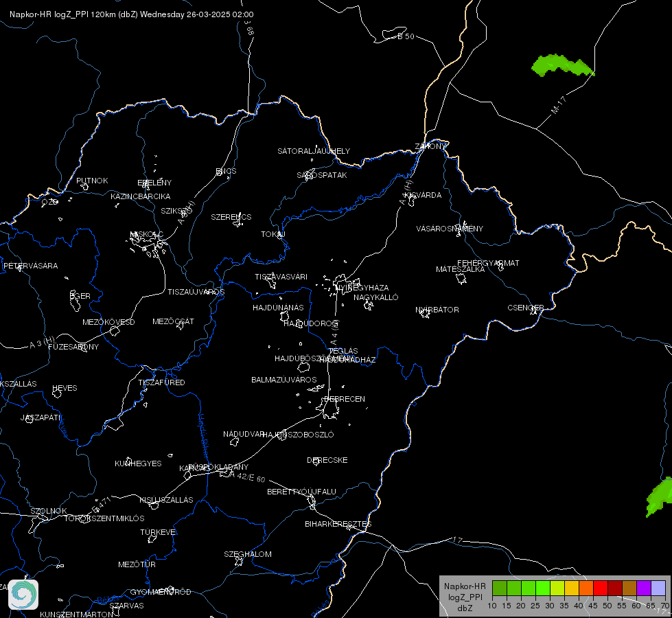The image size is (672, 618).
Task: Click the CSENGER city label
Action: click(x=525, y=308)
